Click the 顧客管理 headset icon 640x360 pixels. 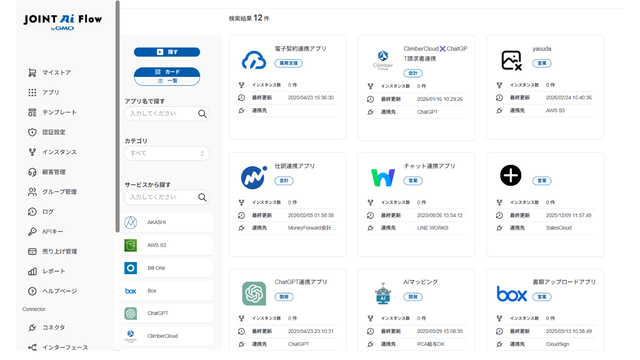click(32, 172)
